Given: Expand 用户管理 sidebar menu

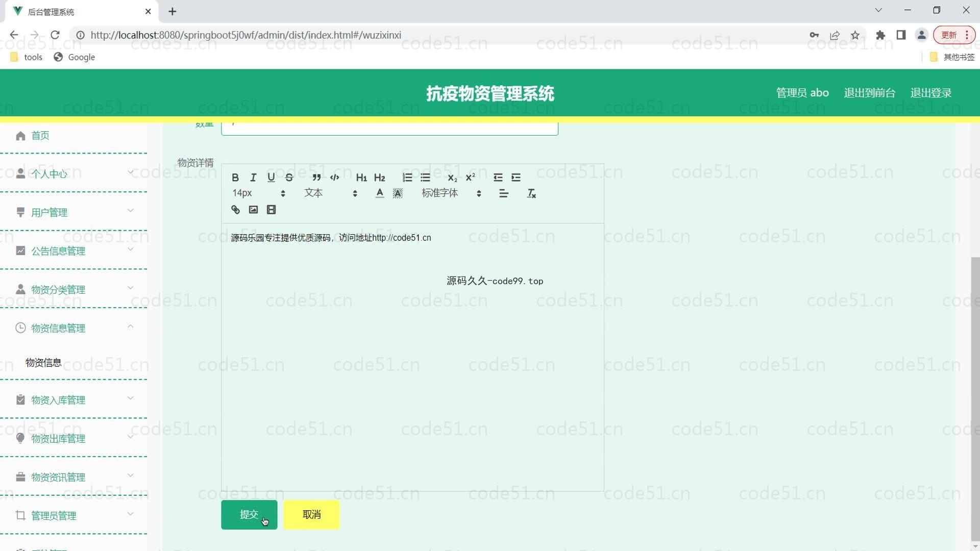Looking at the screenshot, I should pyautogui.click(x=74, y=213).
